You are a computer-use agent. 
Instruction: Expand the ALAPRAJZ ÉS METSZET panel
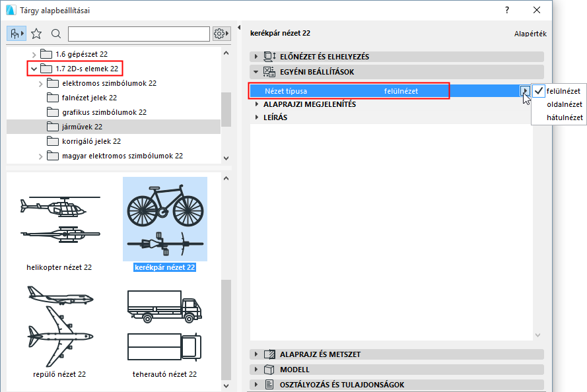point(256,354)
